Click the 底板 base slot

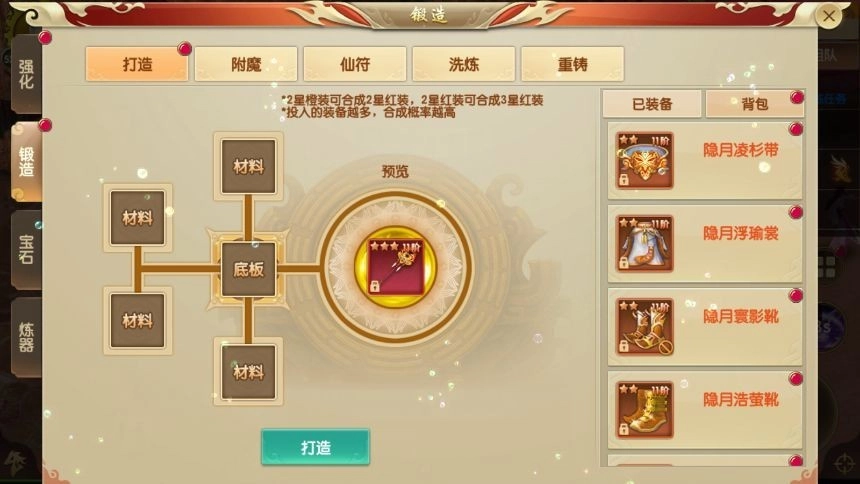(248, 269)
